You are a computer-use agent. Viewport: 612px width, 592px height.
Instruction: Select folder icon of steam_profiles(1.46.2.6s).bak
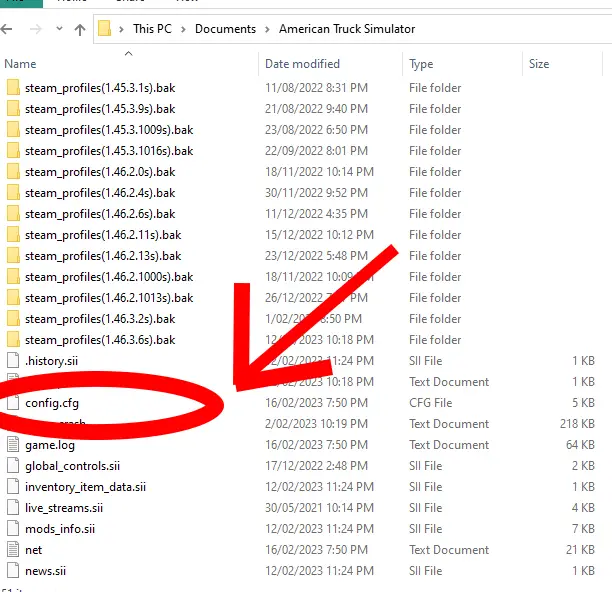[x=13, y=214]
